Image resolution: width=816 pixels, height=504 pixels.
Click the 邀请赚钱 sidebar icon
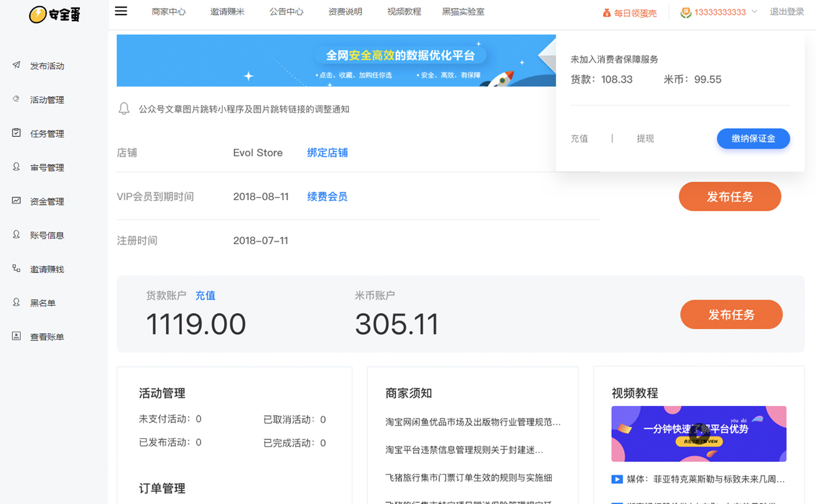[x=16, y=269]
